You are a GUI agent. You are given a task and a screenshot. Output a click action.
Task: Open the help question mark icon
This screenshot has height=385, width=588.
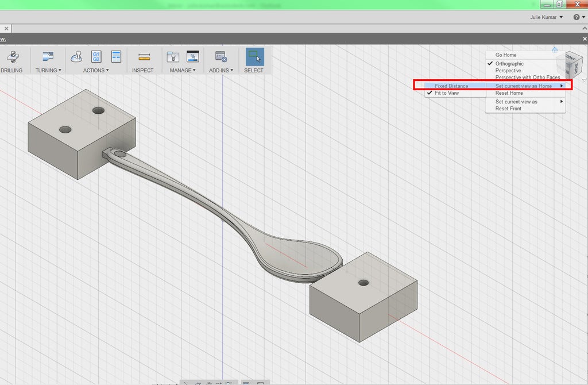(577, 17)
